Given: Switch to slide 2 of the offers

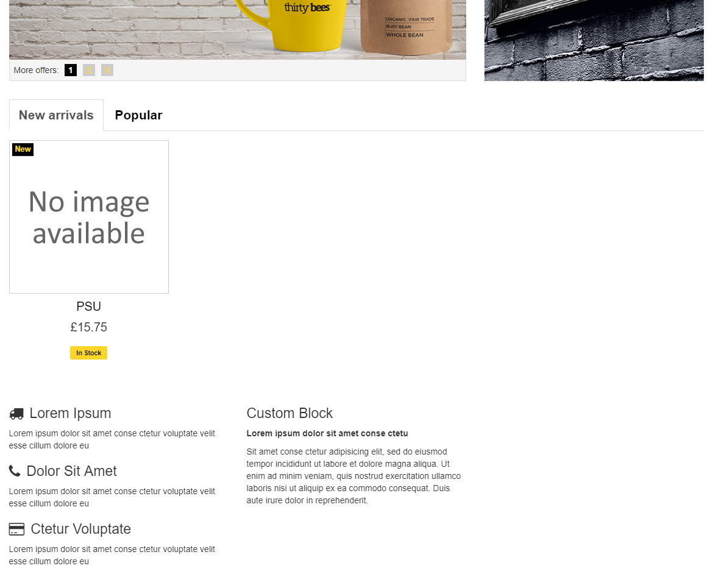Looking at the screenshot, I should pos(89,70).
